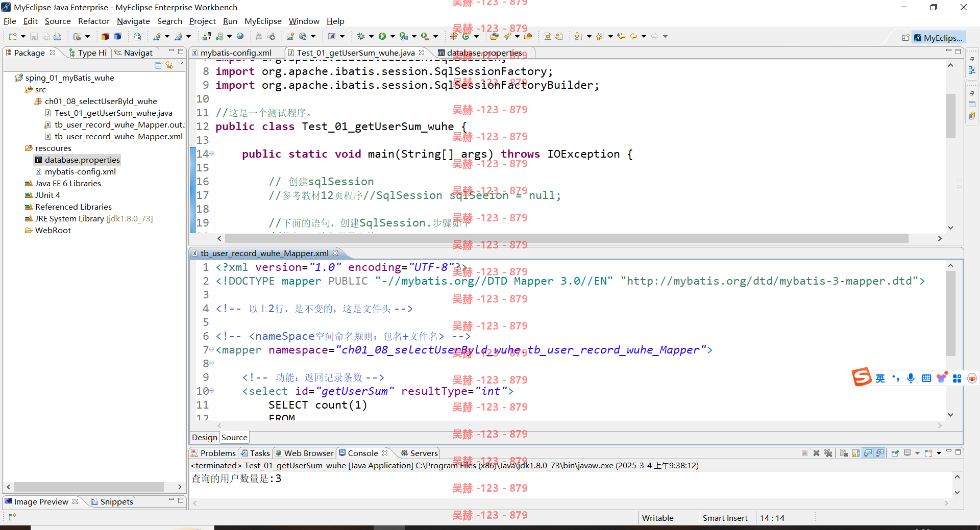Screen dimensions: 980x530
Task: Switch to the Problems tab
Action: 213,453
